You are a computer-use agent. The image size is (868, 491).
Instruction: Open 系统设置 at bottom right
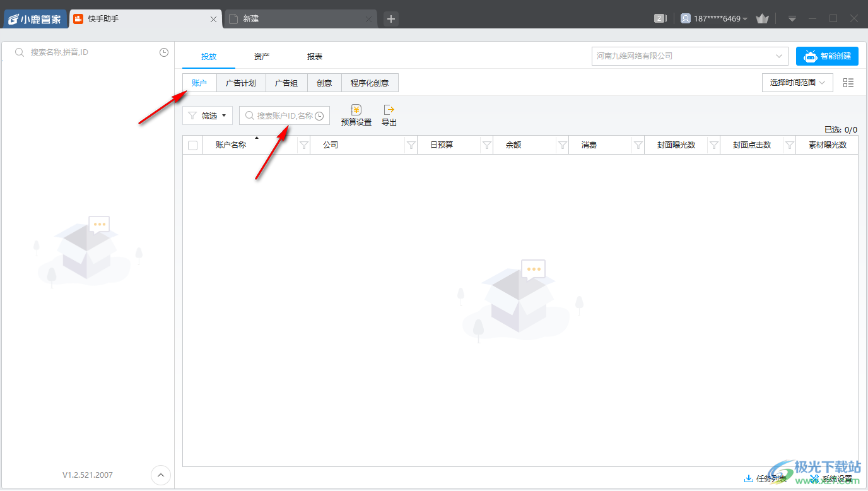831,479
